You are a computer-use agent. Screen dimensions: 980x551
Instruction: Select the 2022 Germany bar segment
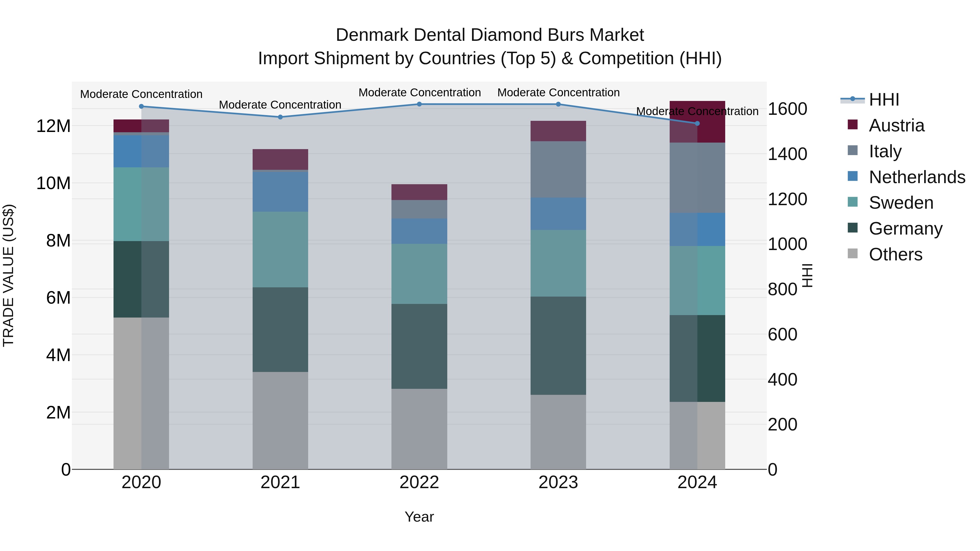[419, 346]
